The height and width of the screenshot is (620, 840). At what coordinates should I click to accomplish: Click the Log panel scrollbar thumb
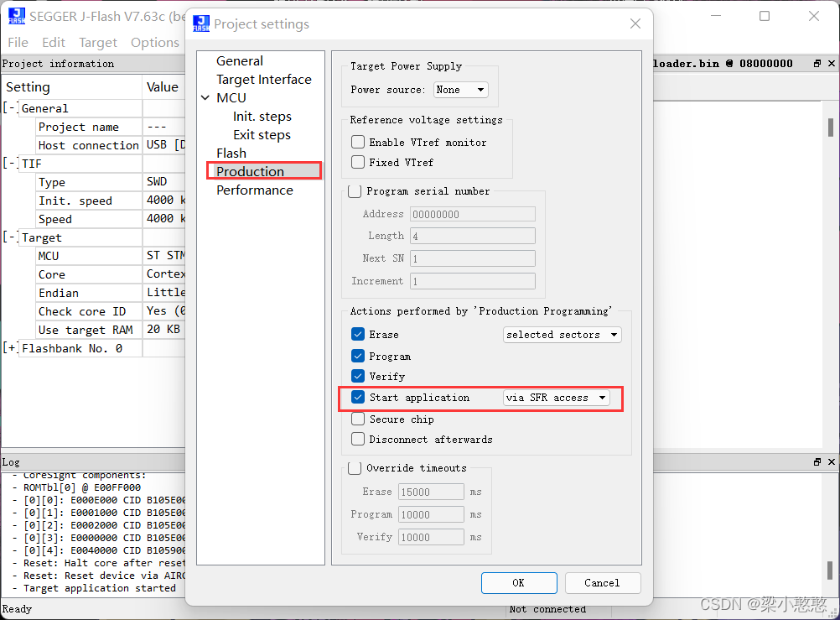click(830, 571)
